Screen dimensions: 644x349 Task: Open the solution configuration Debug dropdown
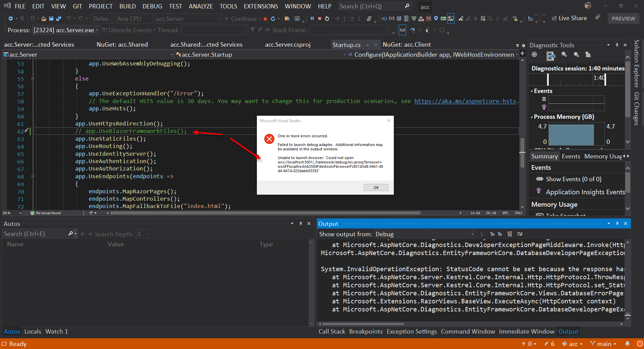[112, 18]
